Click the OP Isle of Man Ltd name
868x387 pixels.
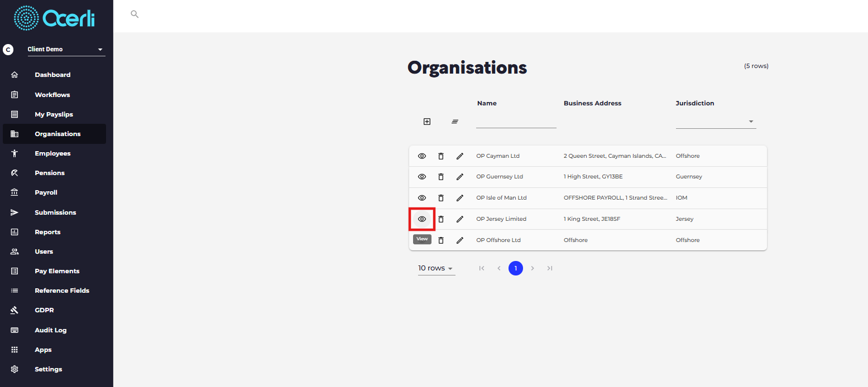[x=501, y=198]
